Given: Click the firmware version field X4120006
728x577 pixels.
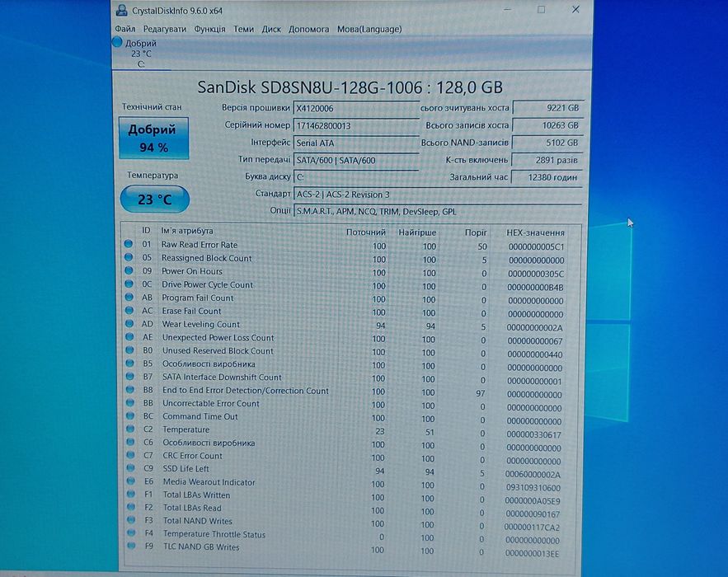Looking at the screenshot, I should click(356, 108).
